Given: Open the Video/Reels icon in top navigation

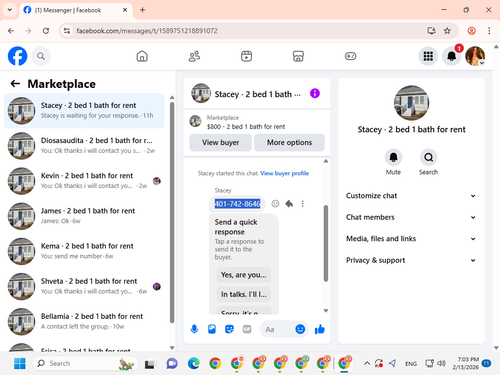Looking at the screenshot, I should [x=246, y=56].
